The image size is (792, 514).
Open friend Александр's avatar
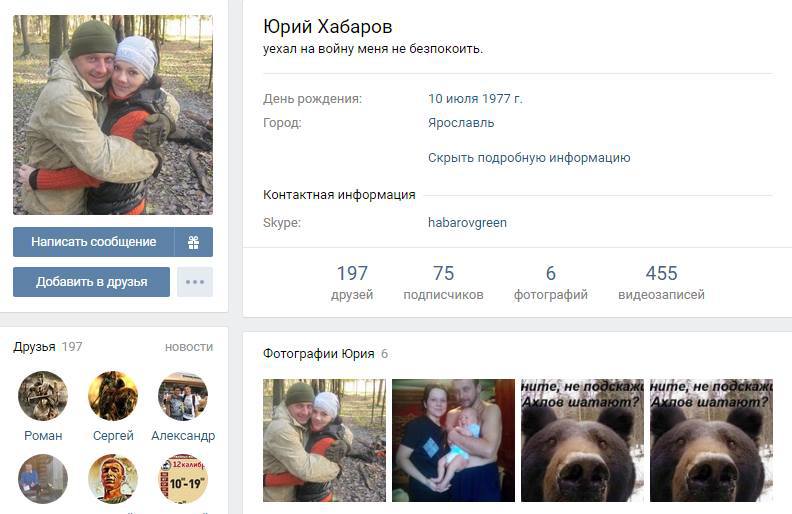click(x=183, y=396)
